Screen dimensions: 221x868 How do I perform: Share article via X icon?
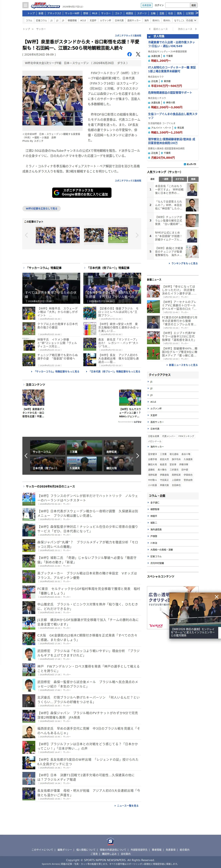point(138,54)
